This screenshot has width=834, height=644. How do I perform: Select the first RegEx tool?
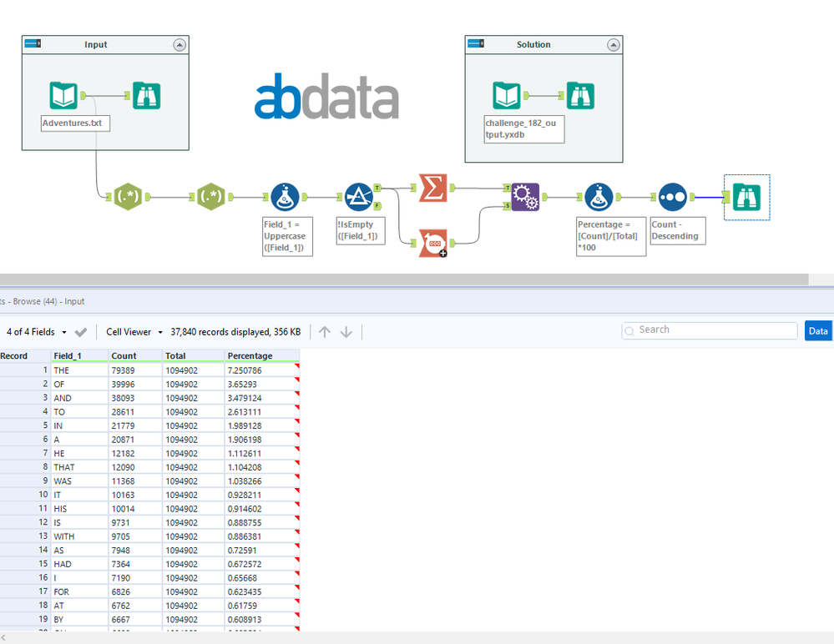pyautogui.click(x=129, y=197)
